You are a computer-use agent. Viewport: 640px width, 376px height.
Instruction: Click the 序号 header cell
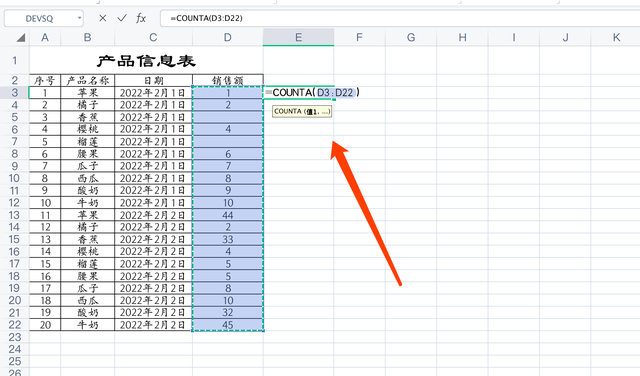tap(45, 80)
